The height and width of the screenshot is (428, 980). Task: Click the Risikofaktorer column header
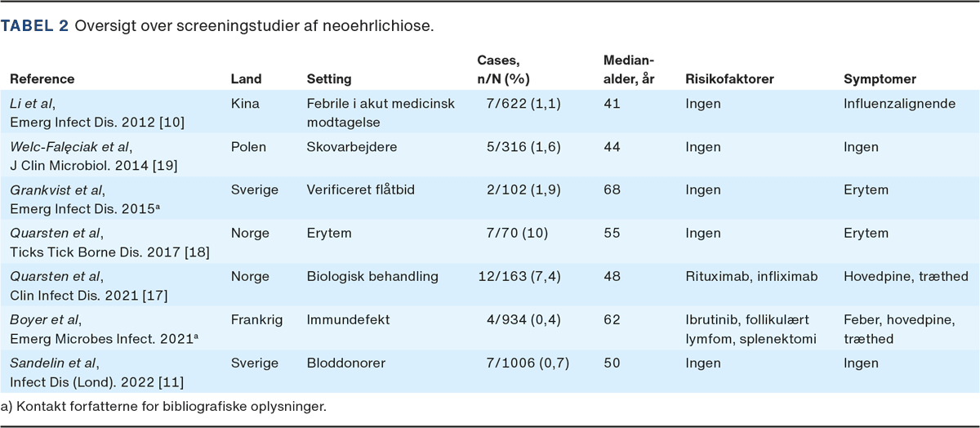coord(729,79)
